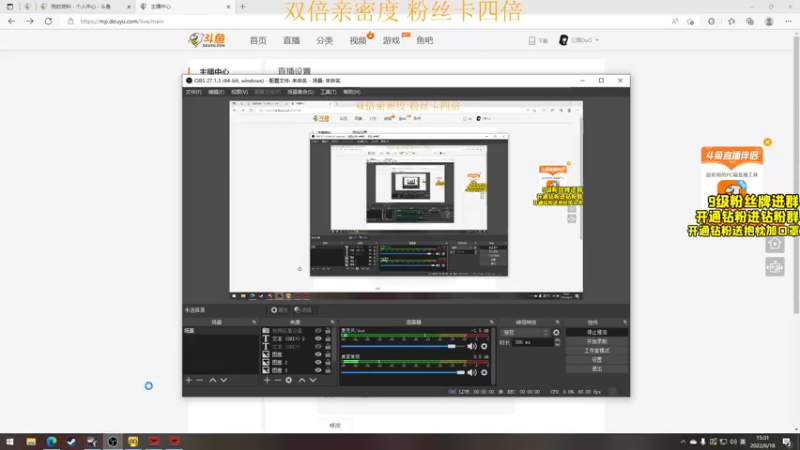Toggle lock on 图像 2 source
This screenshot has width=800, height=450.
(328, 362)
